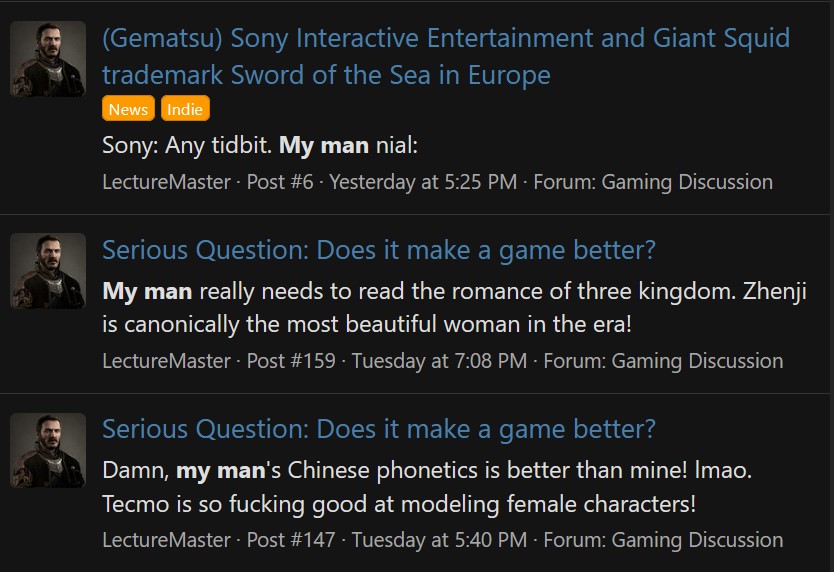This screenshot has width=834, height=572.
Task: Click the News tag label
Action: (128, 109)
